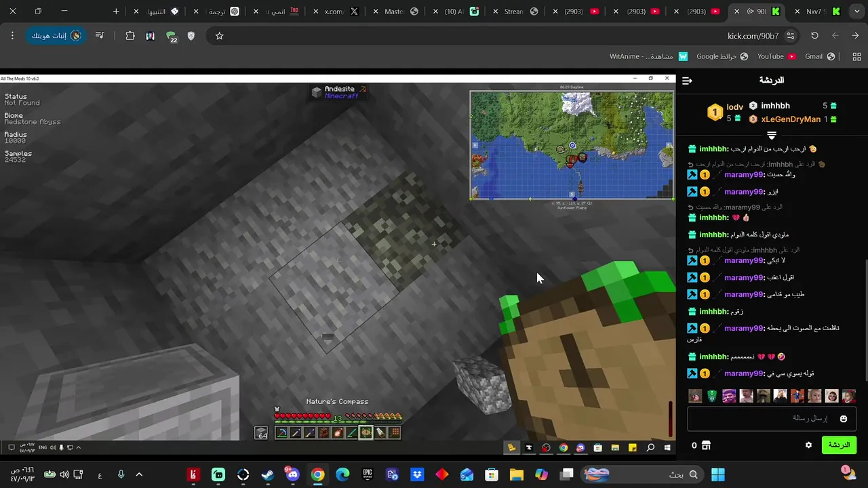Open Microsoft Edge from taskbar
Image resolution: width=868 pixels, height=488 pixels.
(342, 474)
